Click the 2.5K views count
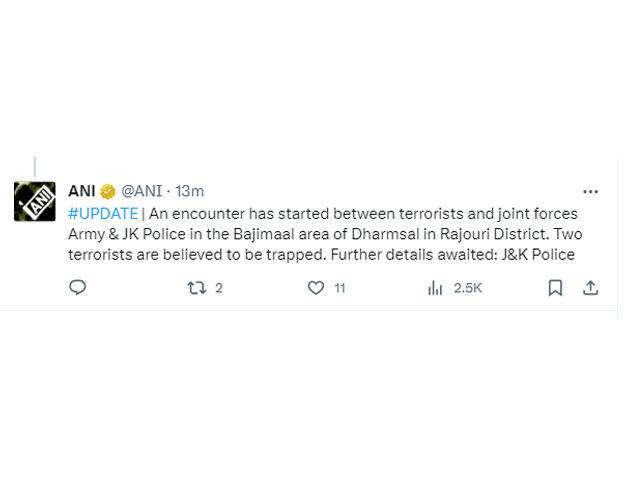Screen dimensions: 640x480 pos(468,288)
